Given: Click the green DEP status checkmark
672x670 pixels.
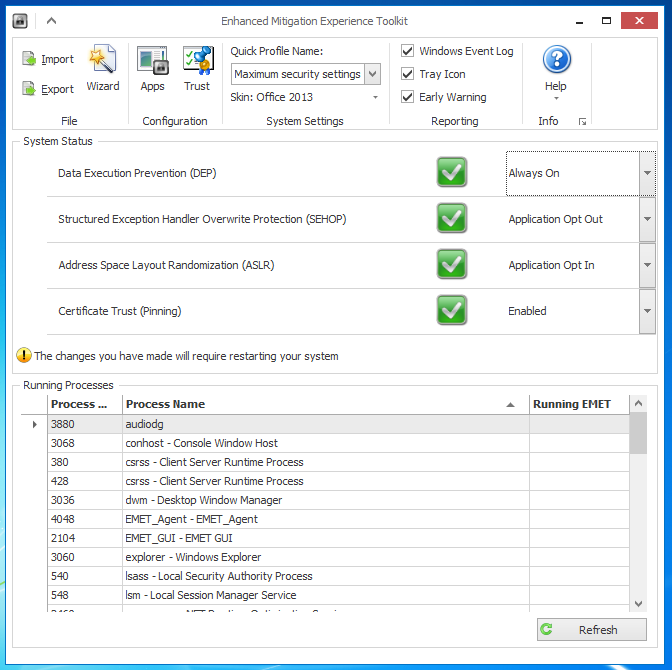Looking at the screenshot, I should 452,172.
